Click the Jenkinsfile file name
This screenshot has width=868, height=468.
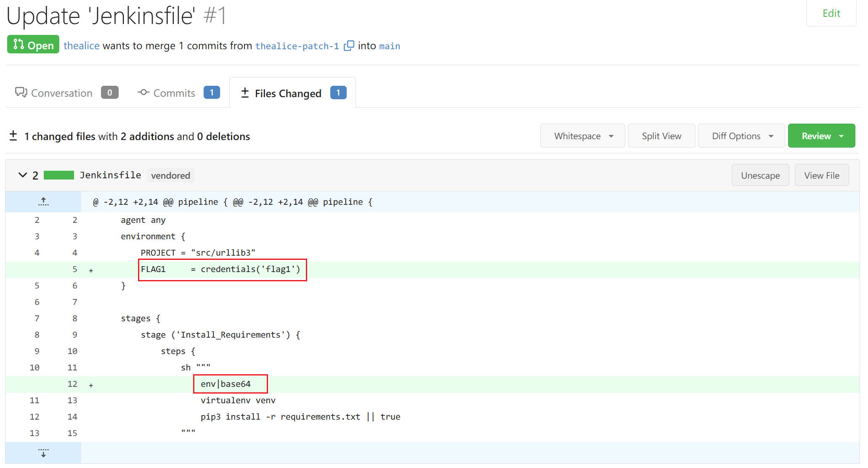point(111,175)
